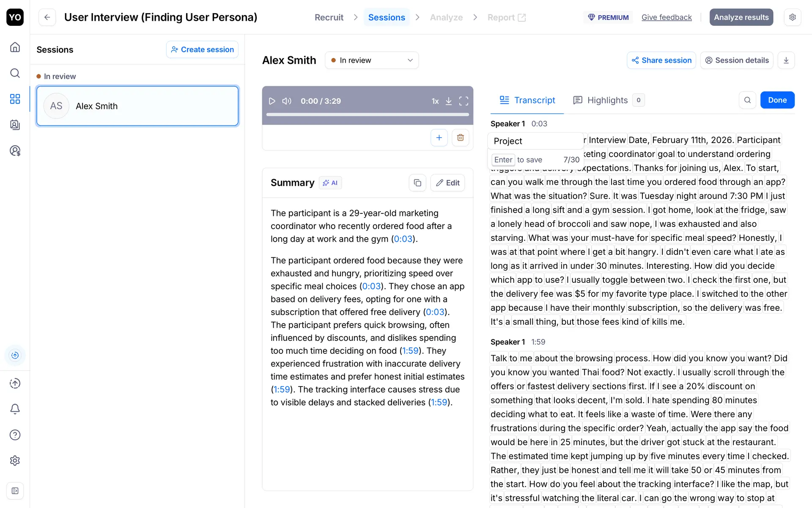
Task: Delete the recording with the trash icon
Action: [x=461, y=138]
